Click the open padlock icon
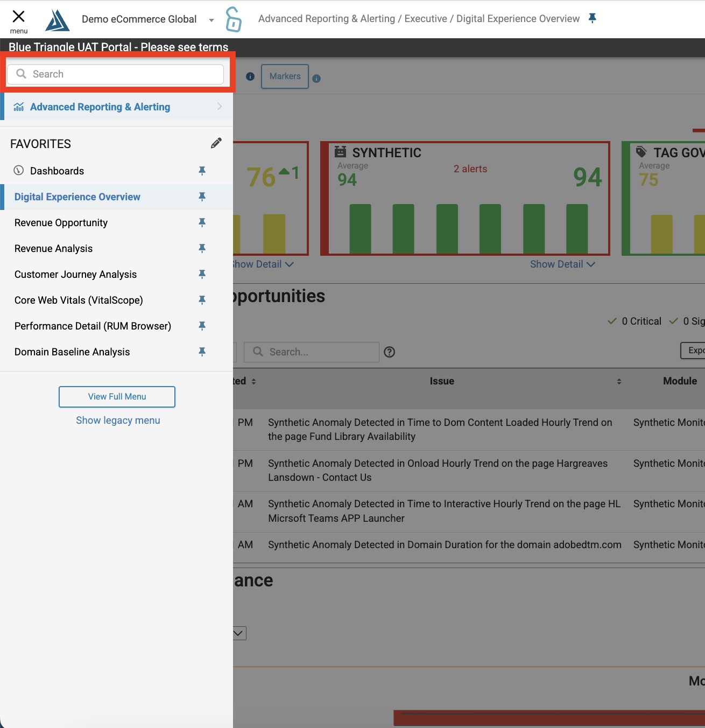 (233, 19)
